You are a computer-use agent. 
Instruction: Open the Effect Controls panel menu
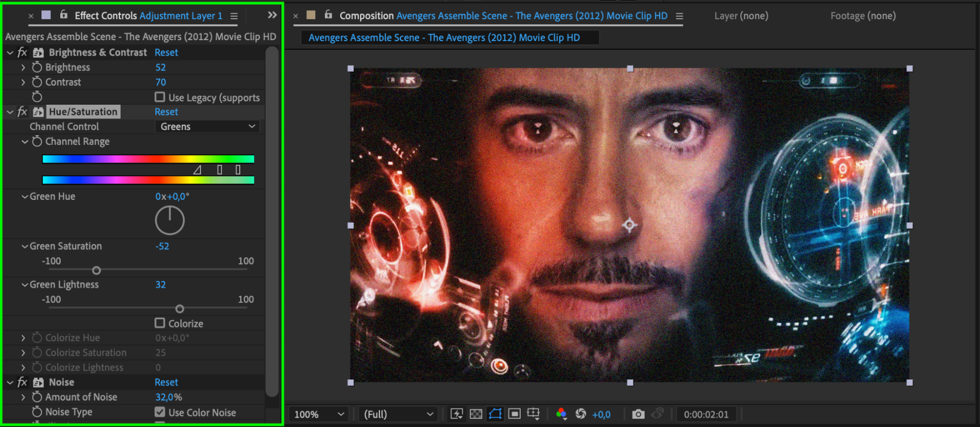(x=234, y=16)
